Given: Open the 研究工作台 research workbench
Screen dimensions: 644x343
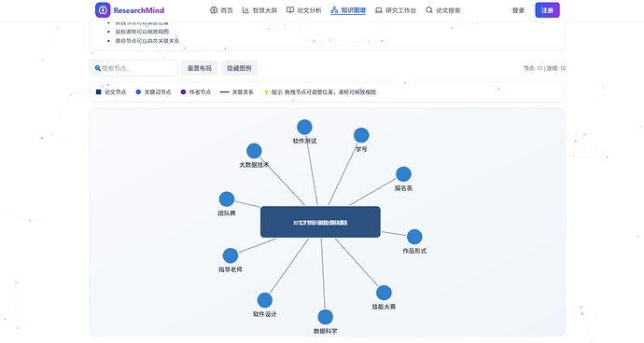Looking at the screenshot, I should (396, 10).
